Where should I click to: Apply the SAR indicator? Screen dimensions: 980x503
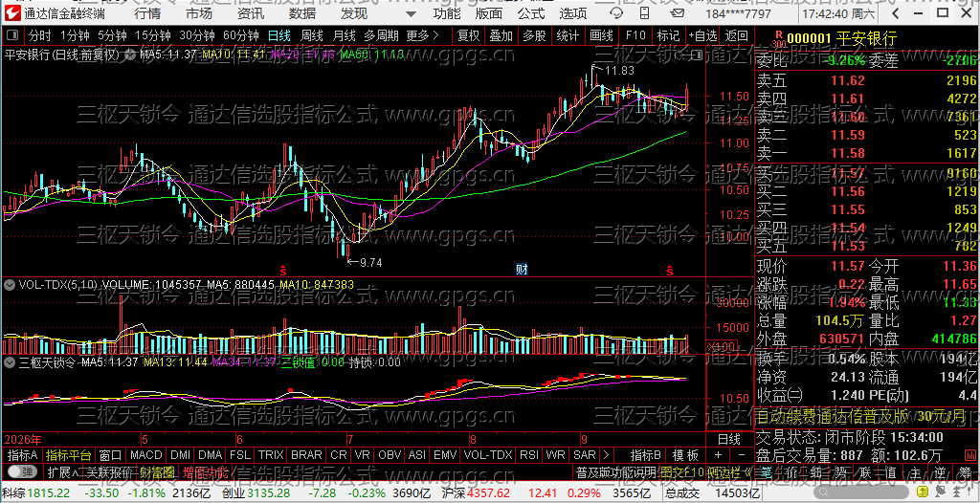pos(585,455)
